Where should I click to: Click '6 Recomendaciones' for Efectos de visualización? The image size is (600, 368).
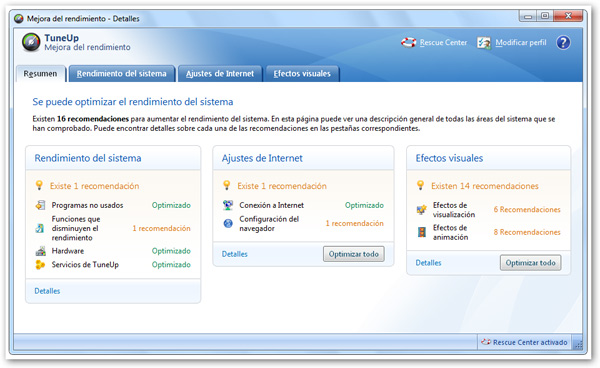tap(527, 210)
